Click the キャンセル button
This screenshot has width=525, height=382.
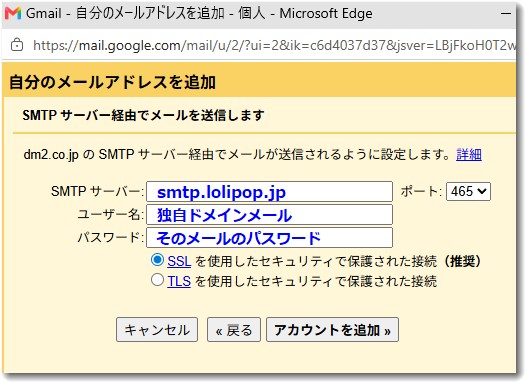click(157, 330)
